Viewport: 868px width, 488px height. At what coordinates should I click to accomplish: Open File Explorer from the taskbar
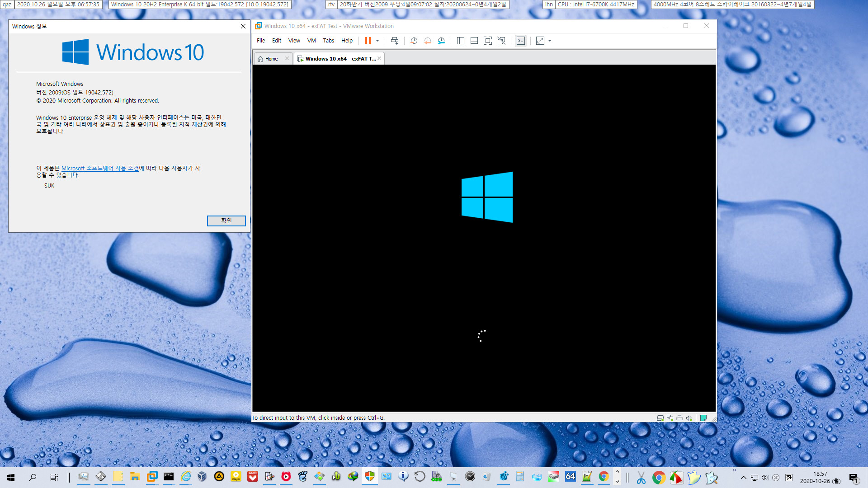tap(135, 476)
